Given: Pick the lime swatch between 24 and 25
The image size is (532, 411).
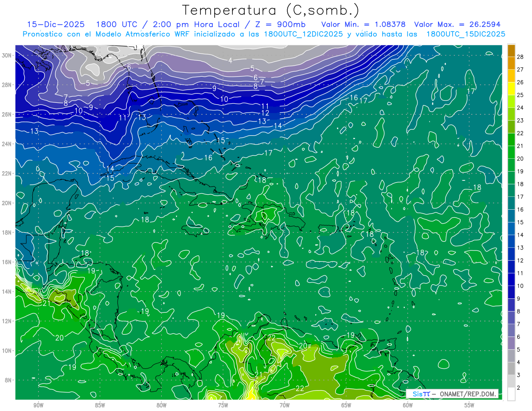Looking at the screenshot, I should click(x=511, y=101).
